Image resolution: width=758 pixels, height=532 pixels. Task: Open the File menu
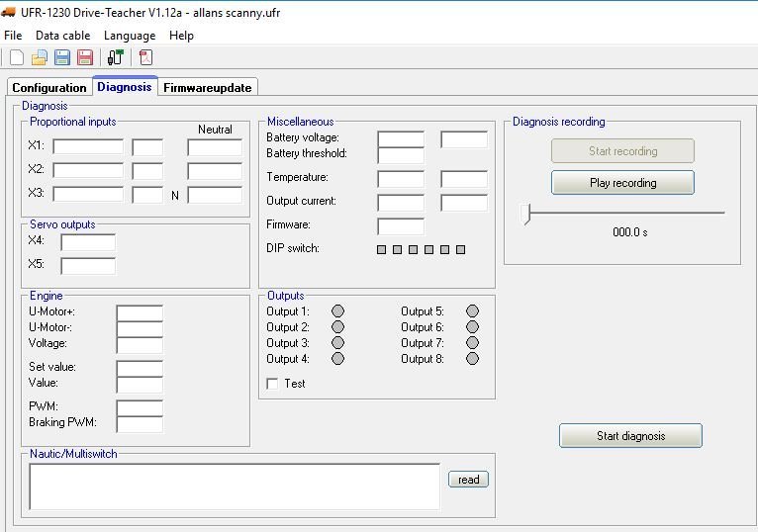pyautogui.click(x=13, y=36)
